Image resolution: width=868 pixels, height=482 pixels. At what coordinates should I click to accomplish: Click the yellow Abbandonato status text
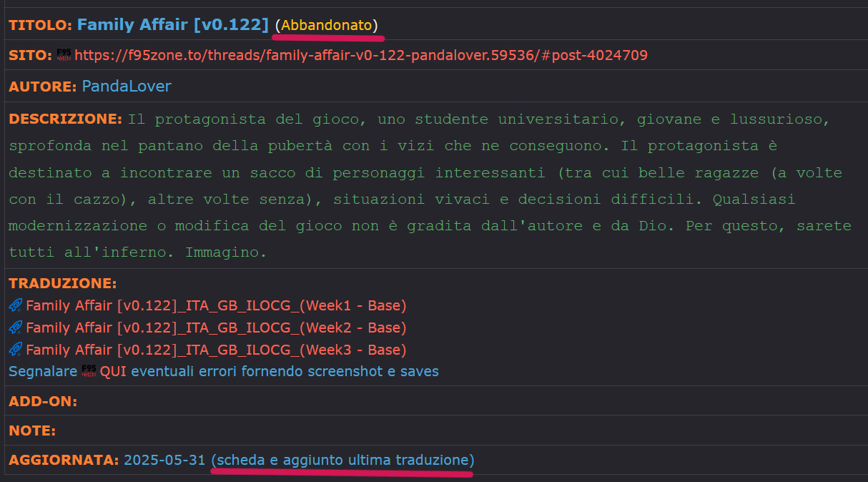point(326,25)
